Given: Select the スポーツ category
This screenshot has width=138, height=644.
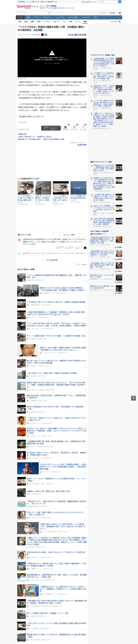Looking at the screenshot, I should (56, 21).
